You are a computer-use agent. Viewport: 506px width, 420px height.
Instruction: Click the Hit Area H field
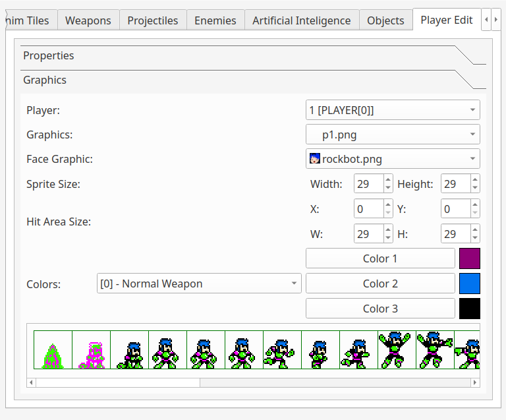click(456, 233)
